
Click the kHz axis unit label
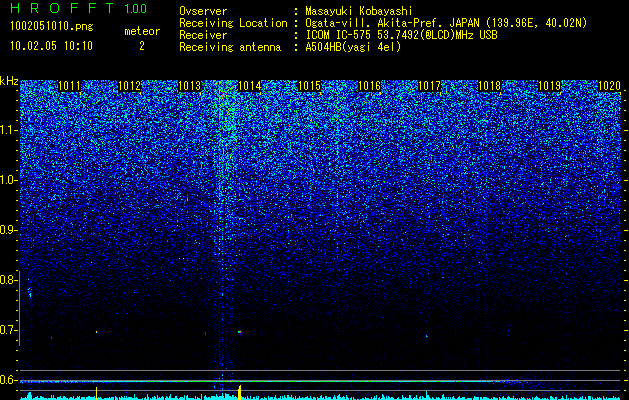9,81
